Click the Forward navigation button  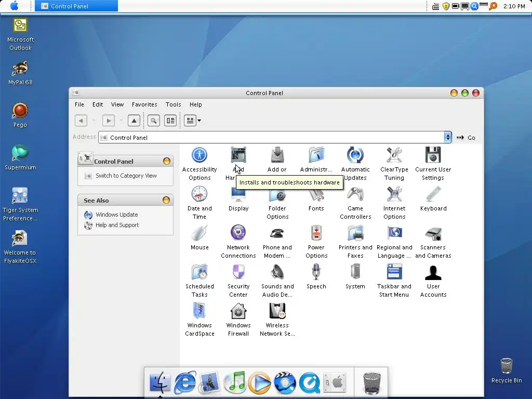point(109,121)
